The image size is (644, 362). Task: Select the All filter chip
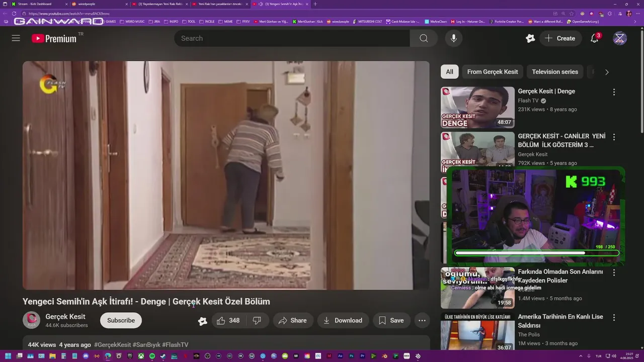449,72
